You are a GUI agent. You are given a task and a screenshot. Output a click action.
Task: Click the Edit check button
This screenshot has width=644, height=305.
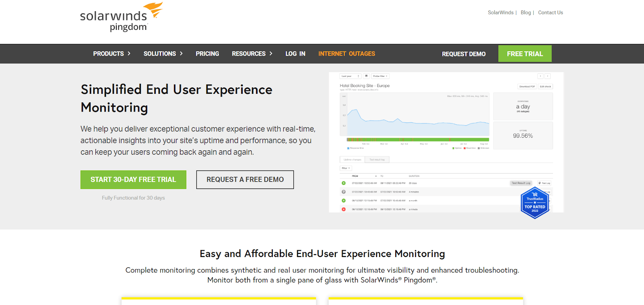(x=545, y=87)
